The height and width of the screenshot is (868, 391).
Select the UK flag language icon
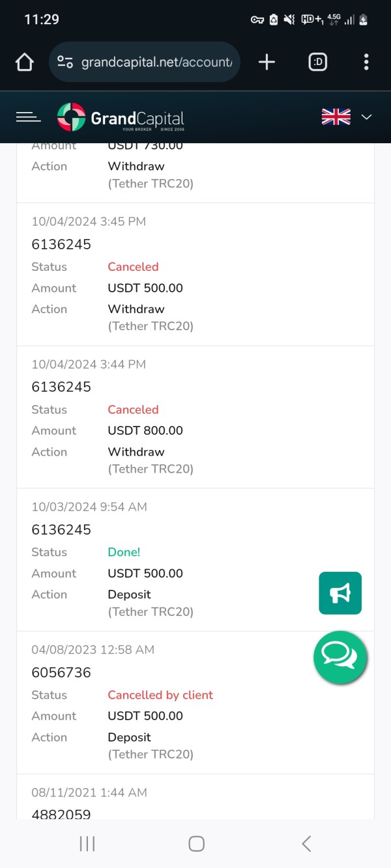336,117
